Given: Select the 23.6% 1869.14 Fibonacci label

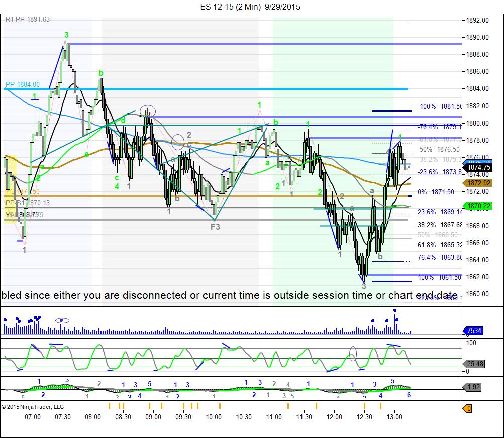Looking at the screenshot, I should [440, 212].
